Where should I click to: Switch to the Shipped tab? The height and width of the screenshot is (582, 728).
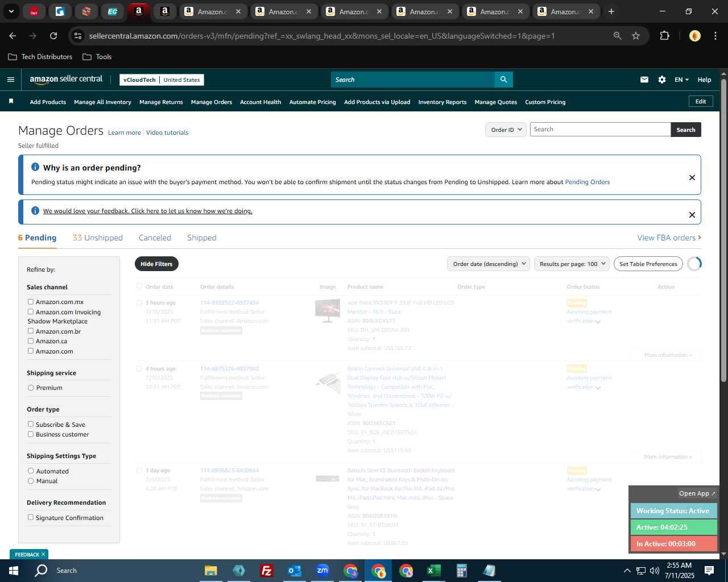click(x=202, y=238)
